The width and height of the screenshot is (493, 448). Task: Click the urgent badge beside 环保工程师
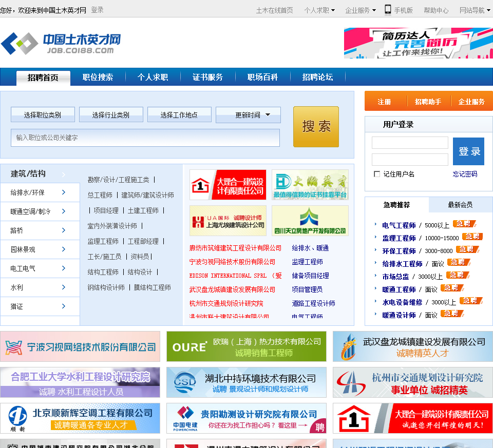(x=467, y=250)
